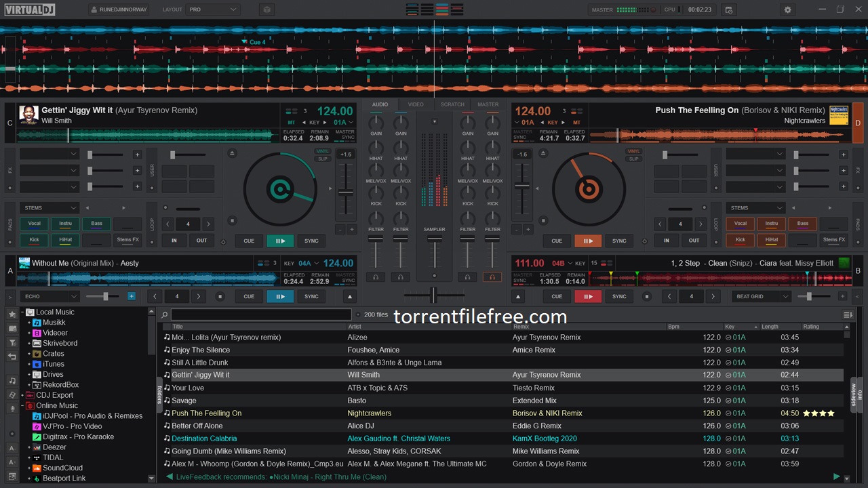Click the leftmost headphone cue icon in mixer
The image size is (868, 488).
[x=376, y=277]
